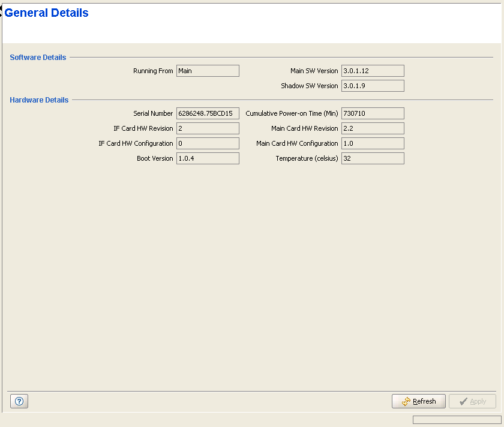Open help via the question mark icon

coord(19,402)
